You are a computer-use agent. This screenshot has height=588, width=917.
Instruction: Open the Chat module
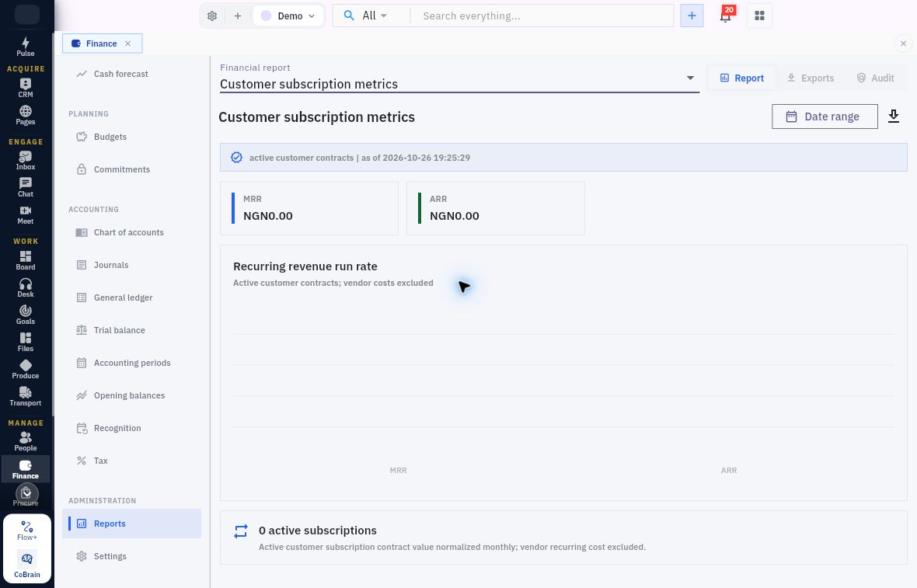click(x=25, y=188)
